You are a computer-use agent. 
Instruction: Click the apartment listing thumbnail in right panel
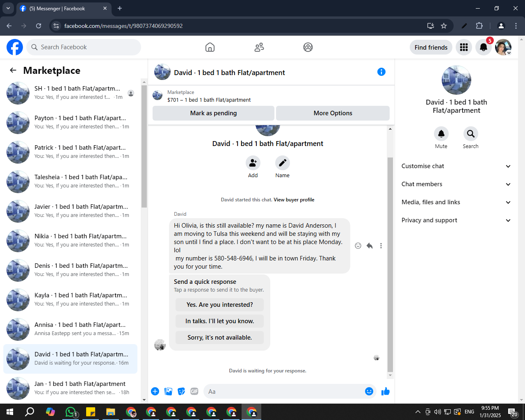tap(457, 80)
